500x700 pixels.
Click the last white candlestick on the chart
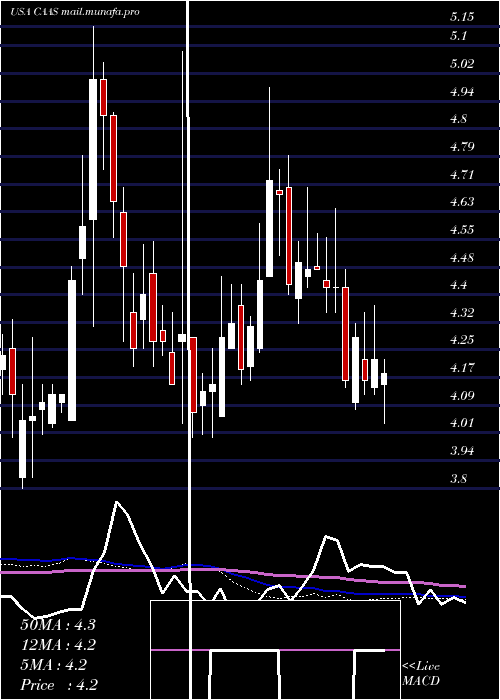[384, 379]
